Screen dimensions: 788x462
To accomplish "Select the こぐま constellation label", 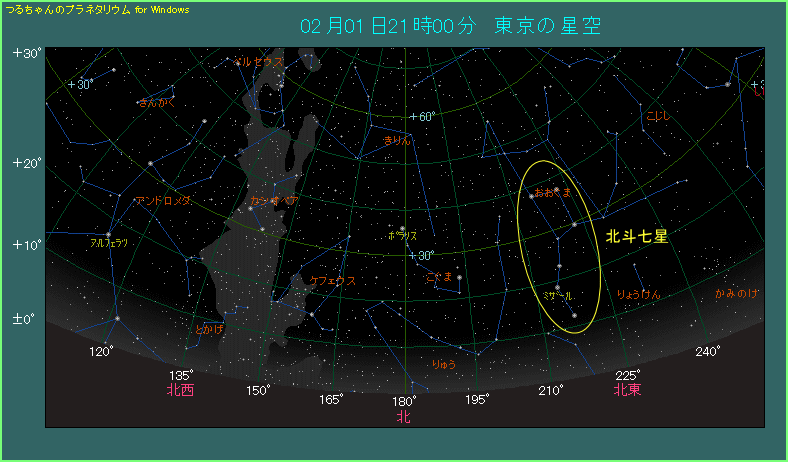I will coord(439,276).
